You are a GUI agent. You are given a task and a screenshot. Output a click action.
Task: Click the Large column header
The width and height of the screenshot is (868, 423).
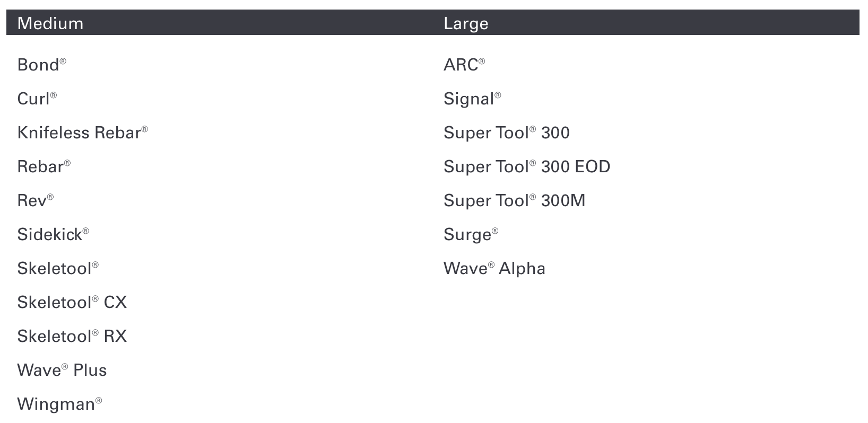coord(466,23)
